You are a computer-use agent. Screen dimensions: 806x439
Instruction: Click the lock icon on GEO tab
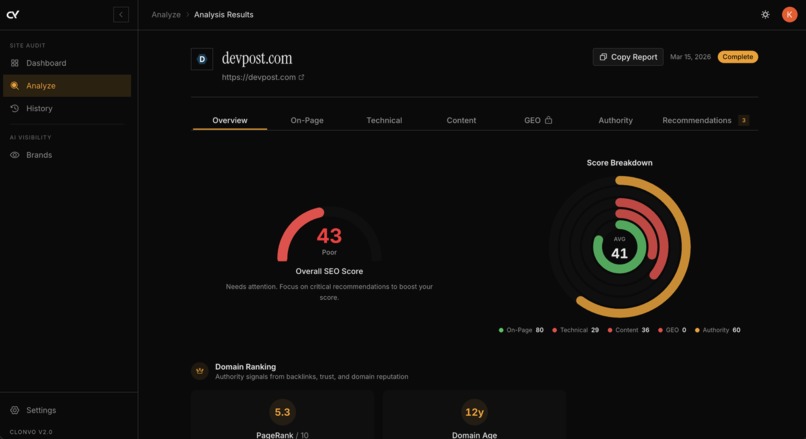pyautogui.click(x=548, y=120)
